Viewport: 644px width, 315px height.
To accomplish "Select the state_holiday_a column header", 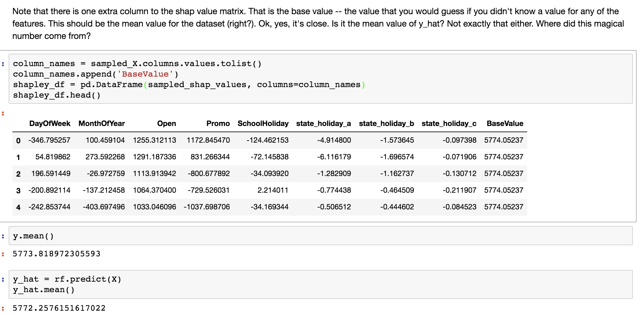I will 323,123.
